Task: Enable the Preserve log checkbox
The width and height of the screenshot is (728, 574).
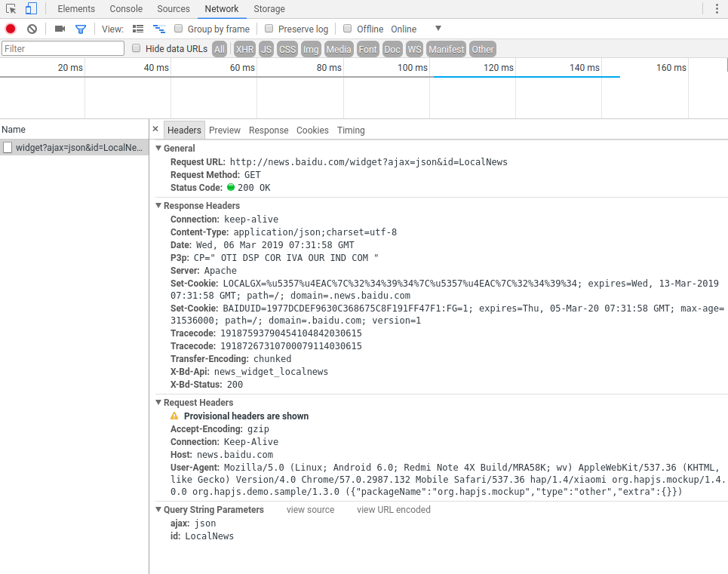Action: pyautogui.click(x=269, y=29)
